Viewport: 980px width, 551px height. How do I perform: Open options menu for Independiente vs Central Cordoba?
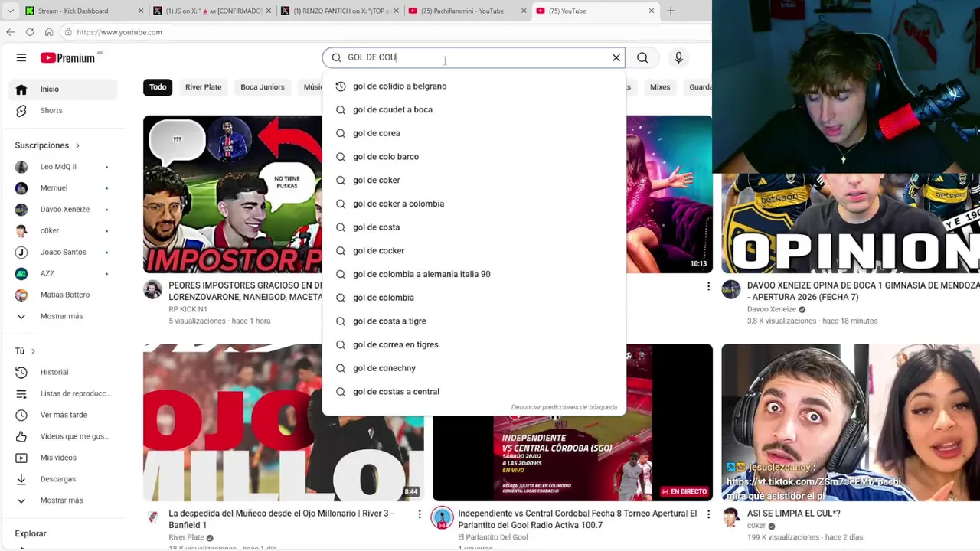coord(708,514)
